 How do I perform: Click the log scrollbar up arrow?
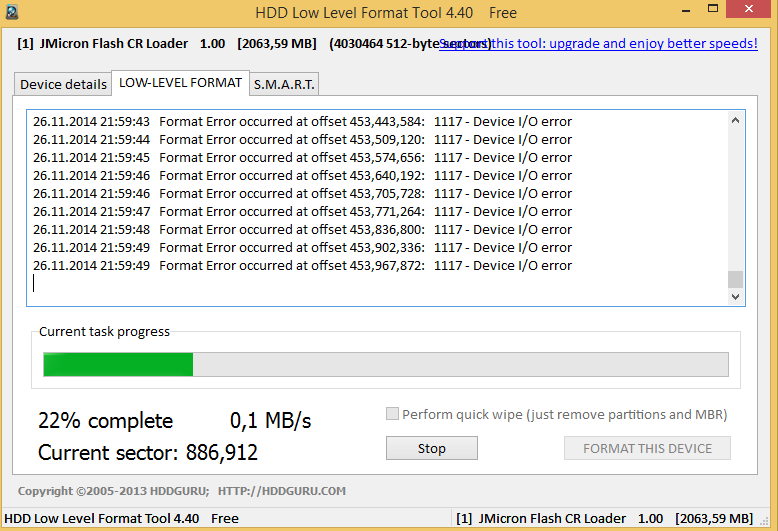point(736,120)
